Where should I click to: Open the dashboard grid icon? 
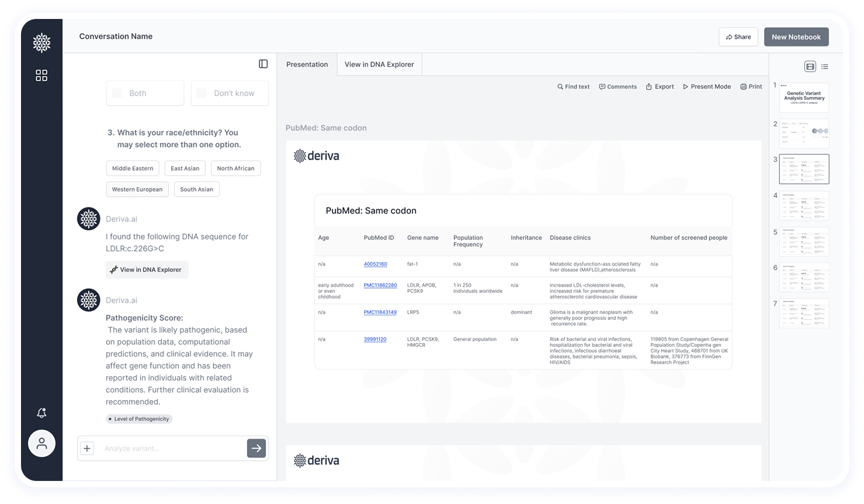coord(42,76)
